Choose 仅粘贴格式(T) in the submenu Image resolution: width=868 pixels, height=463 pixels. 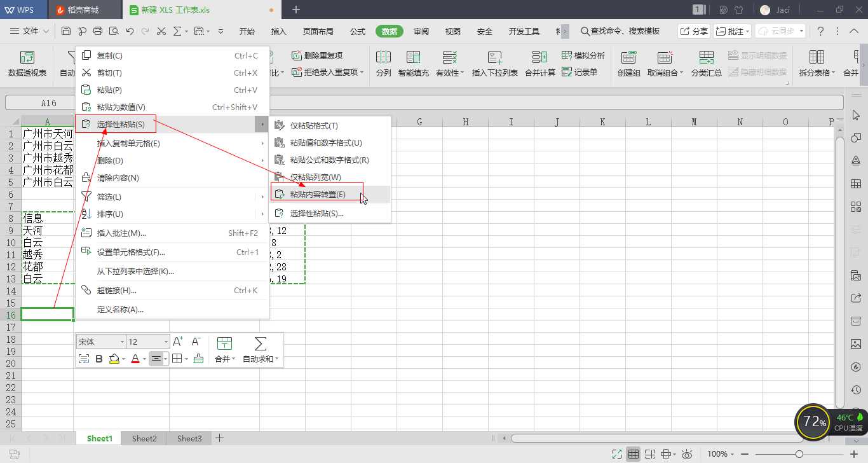point(330,126)
